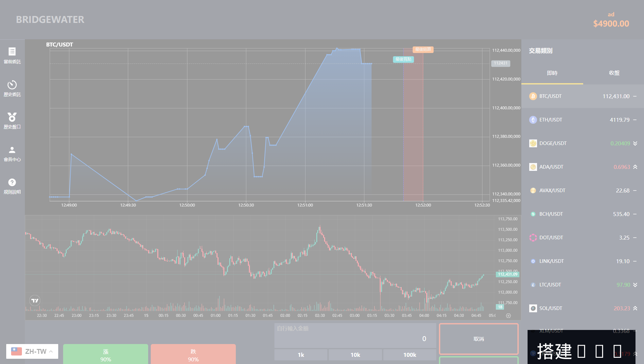
Task: Open the 會員中心 member center icon
Action: [12, 150]
